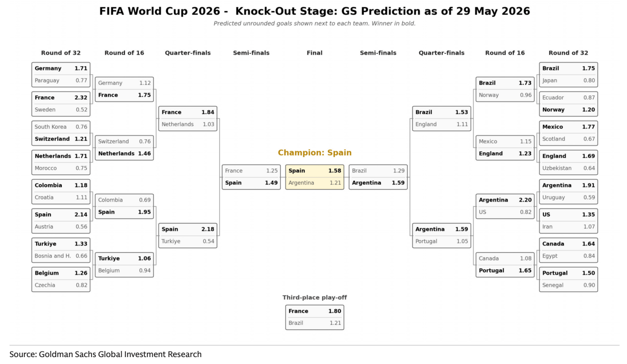Screen dimensions: 627x364
Task: Select the Spain vs Turkiye quarter-final box
Action: click(x=188, y=236)
